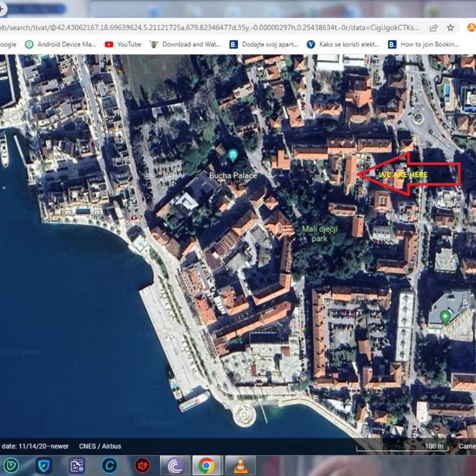Click the 100 m scale bar
The height and width of the screenshot is (476, 476).
(402, 446)
